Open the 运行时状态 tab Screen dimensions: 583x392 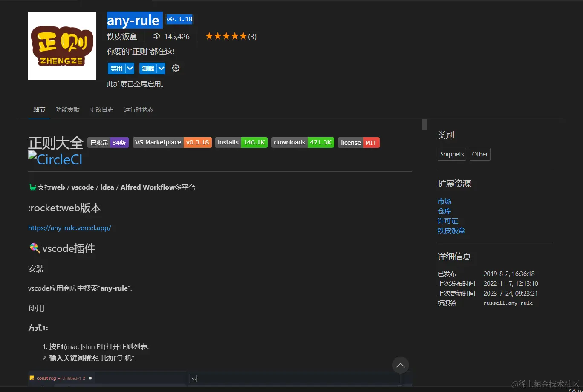(139, 110)
